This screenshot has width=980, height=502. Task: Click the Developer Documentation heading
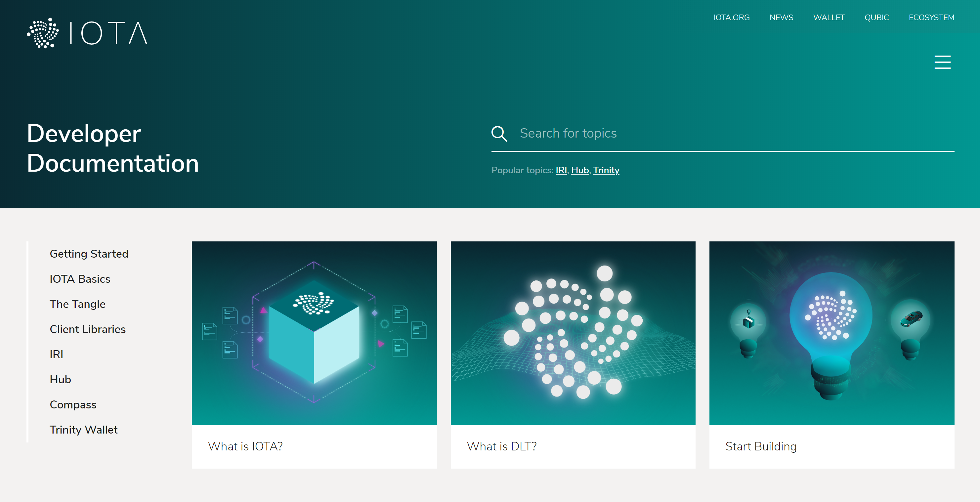[112, 148]
